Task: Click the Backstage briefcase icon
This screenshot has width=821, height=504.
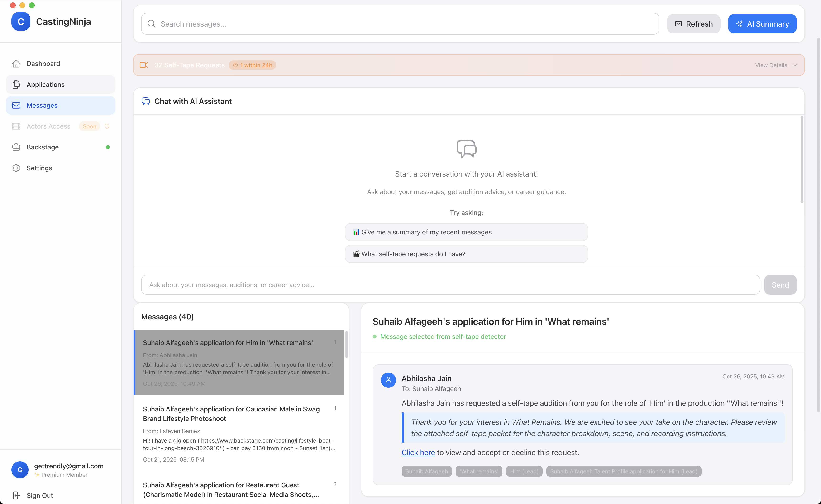Action: [16, 147]
